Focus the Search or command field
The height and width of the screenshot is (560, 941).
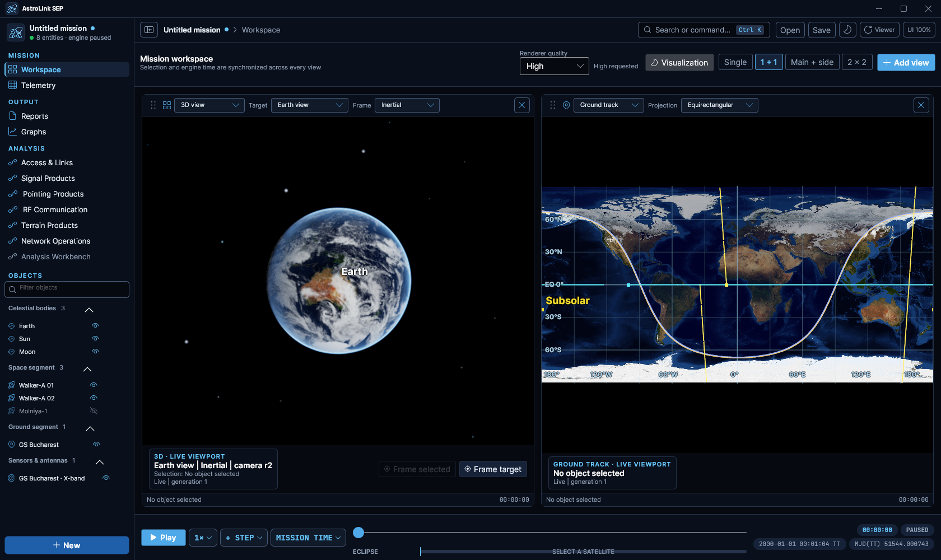point(704,30)
